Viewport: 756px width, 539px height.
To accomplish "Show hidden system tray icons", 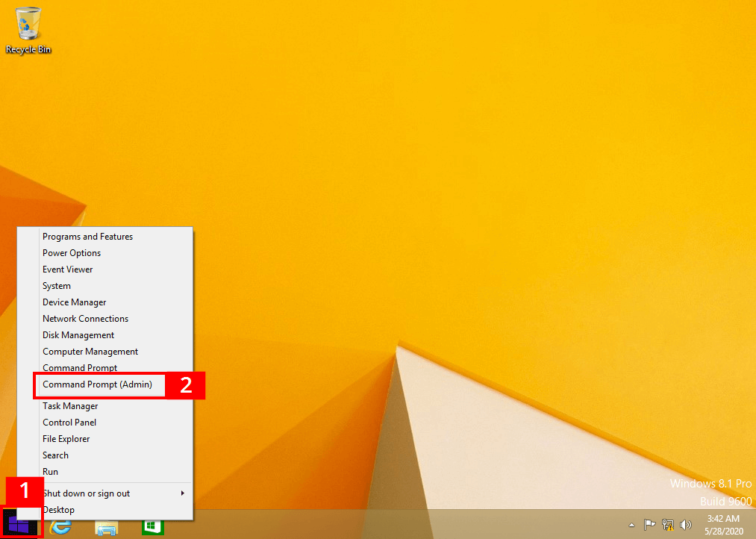I will coord(632,525).
